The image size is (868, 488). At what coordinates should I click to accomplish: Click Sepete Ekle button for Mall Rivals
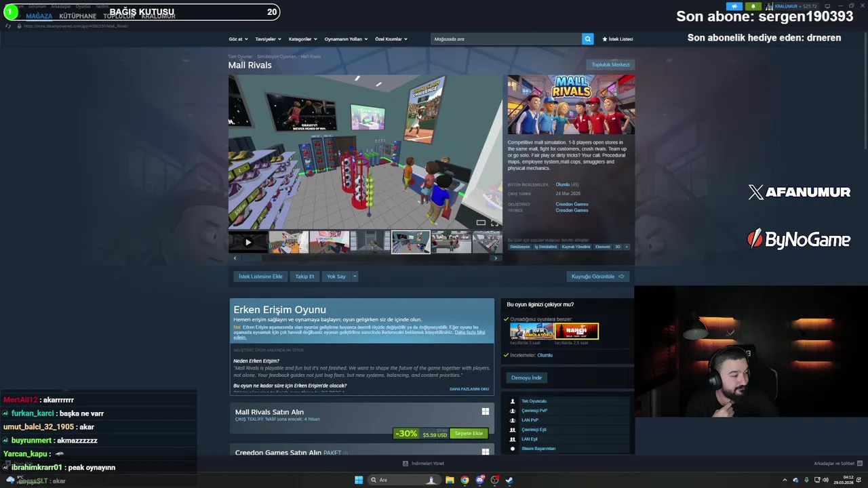469,433
